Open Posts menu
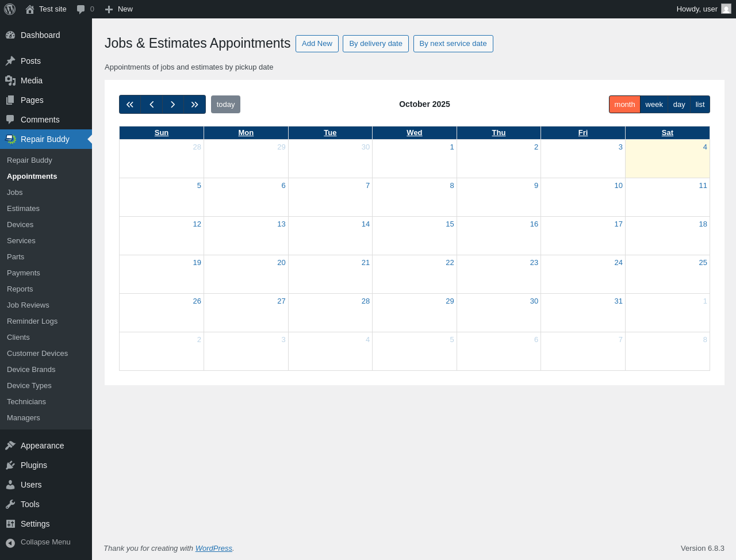 [46, 61]
